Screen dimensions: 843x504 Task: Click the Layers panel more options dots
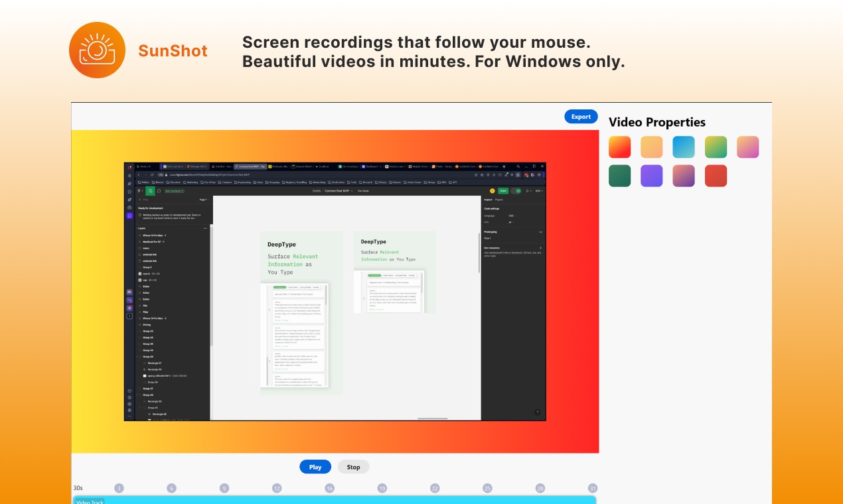tap(205, 228)
